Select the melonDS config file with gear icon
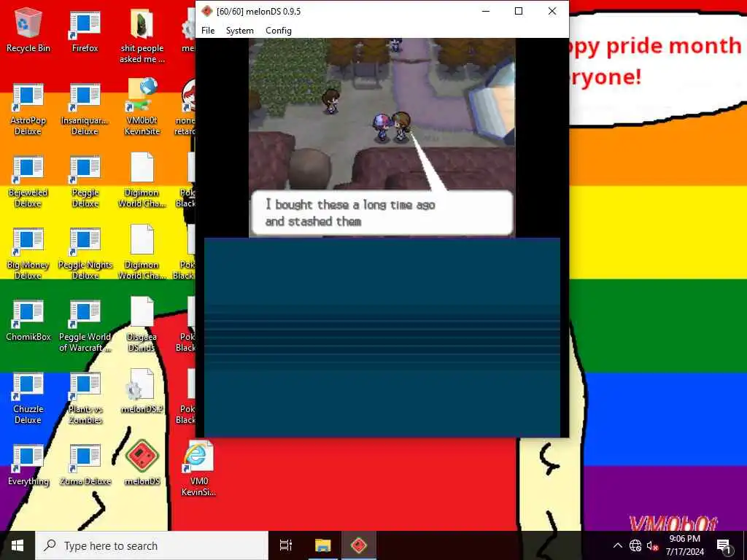747x560 pixels. click(142, 391)
